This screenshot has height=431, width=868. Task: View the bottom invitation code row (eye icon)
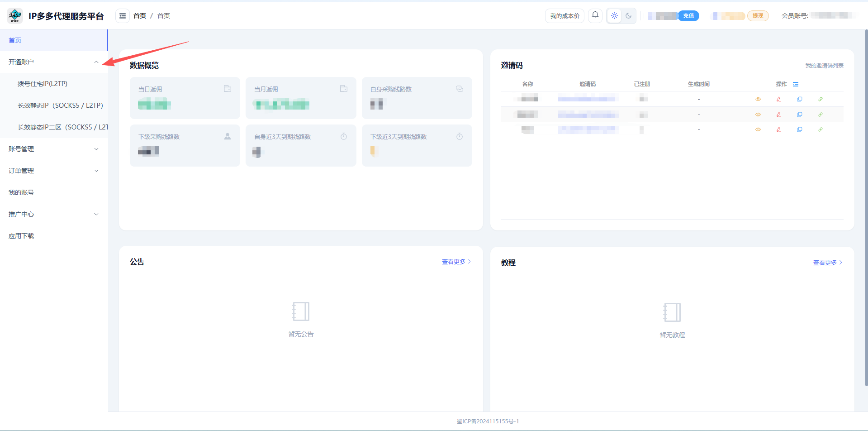758,129
